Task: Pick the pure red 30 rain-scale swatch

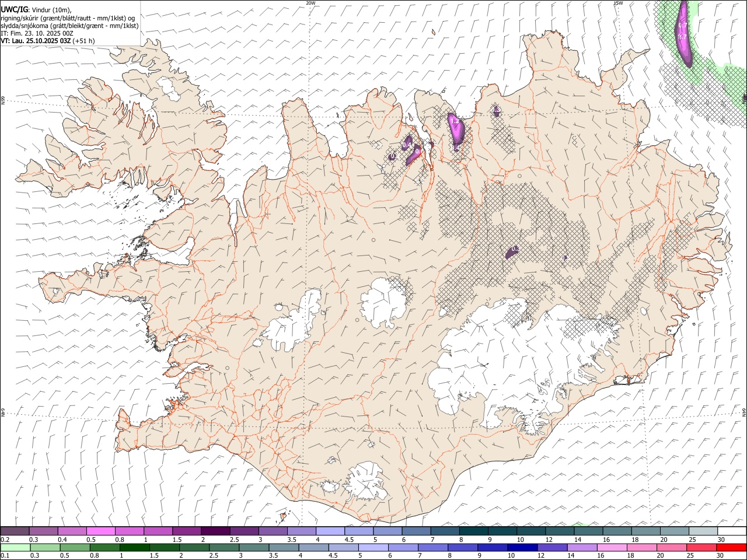Action: pyautogui.click(x=731, y=548)
